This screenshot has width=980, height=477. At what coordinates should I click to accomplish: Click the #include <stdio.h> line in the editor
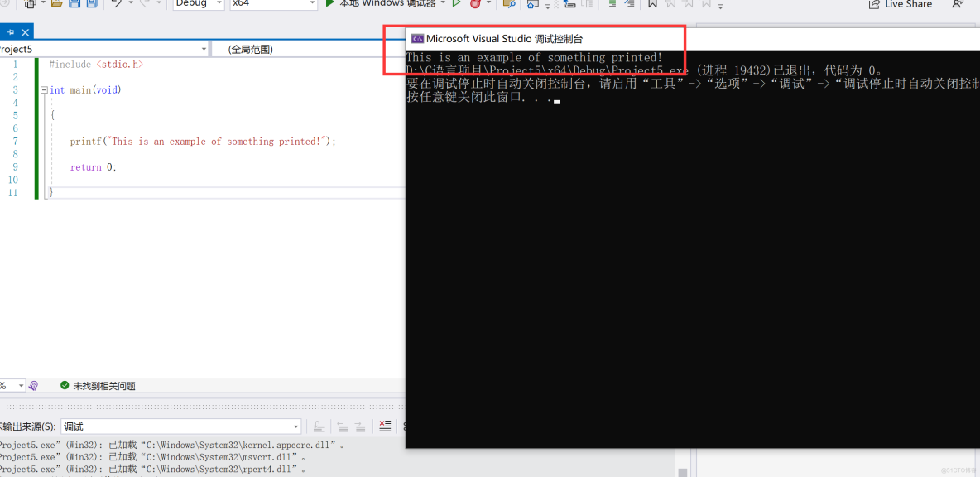click(97, 65)
